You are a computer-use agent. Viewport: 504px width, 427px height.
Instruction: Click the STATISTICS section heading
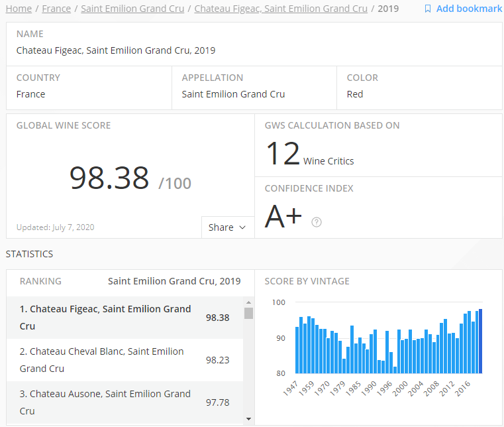[x=29, y=254]
